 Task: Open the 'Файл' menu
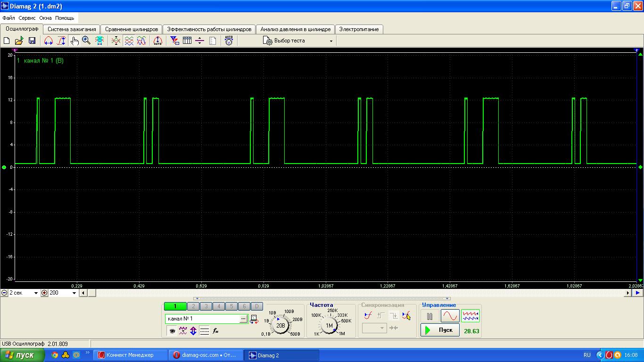(8, 18)
